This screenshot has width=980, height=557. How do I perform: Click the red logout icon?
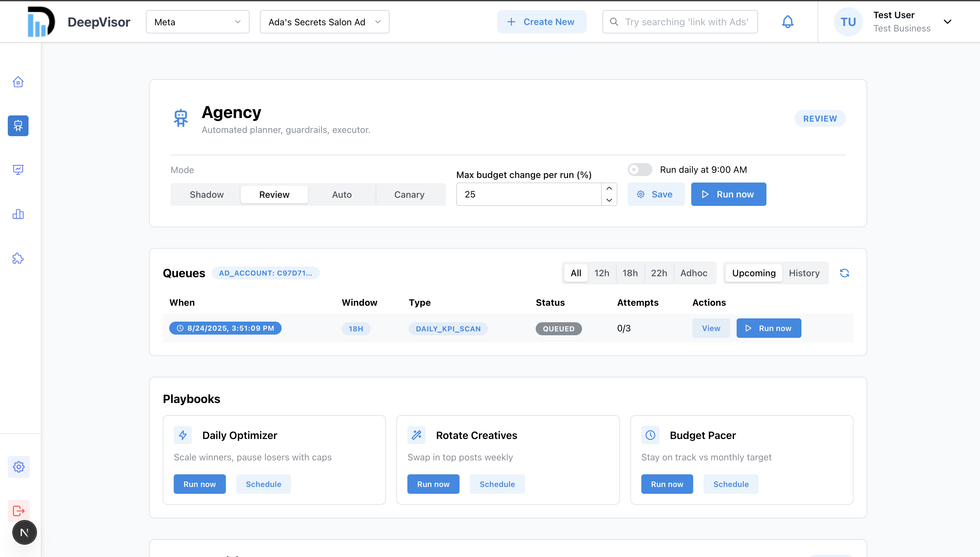click(x=19, y=511)
